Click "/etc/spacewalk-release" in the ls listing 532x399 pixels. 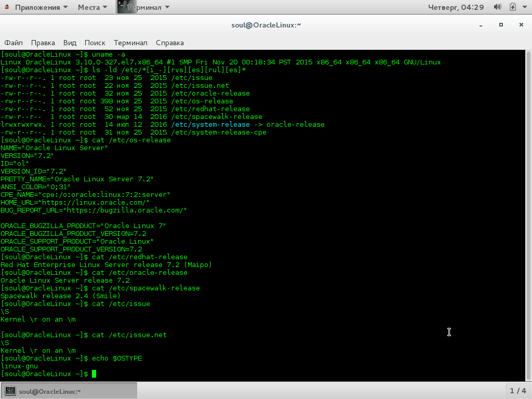217,117
